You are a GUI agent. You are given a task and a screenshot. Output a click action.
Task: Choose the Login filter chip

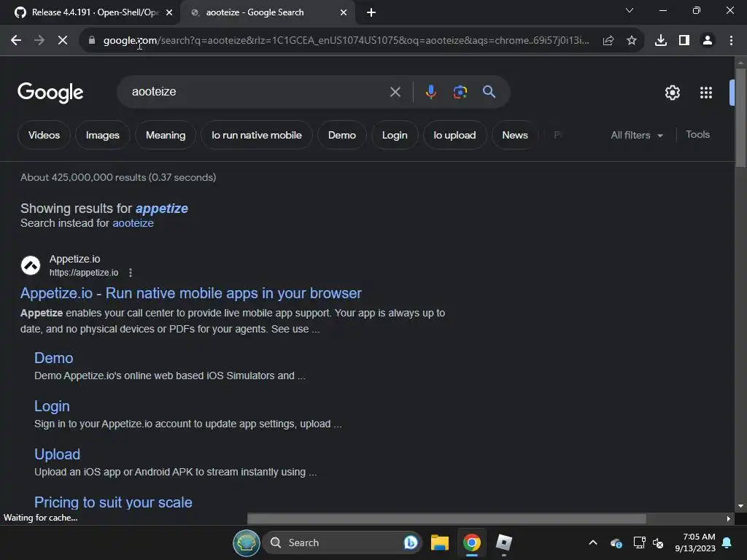click(395, 135)
